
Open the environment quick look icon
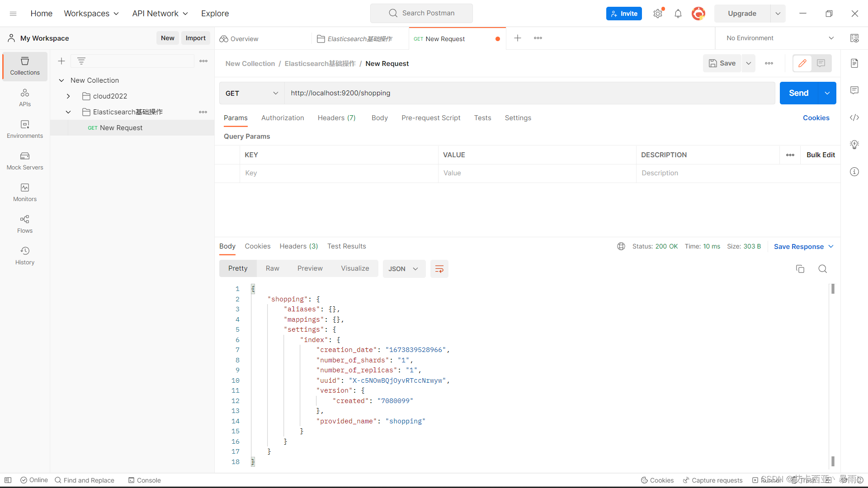point(854,38)
